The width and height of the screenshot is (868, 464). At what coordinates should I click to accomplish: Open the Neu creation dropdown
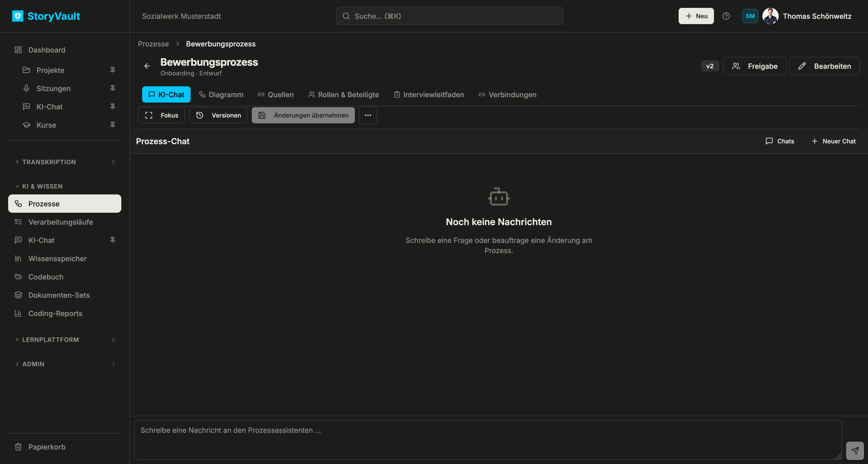click(696, 16)
